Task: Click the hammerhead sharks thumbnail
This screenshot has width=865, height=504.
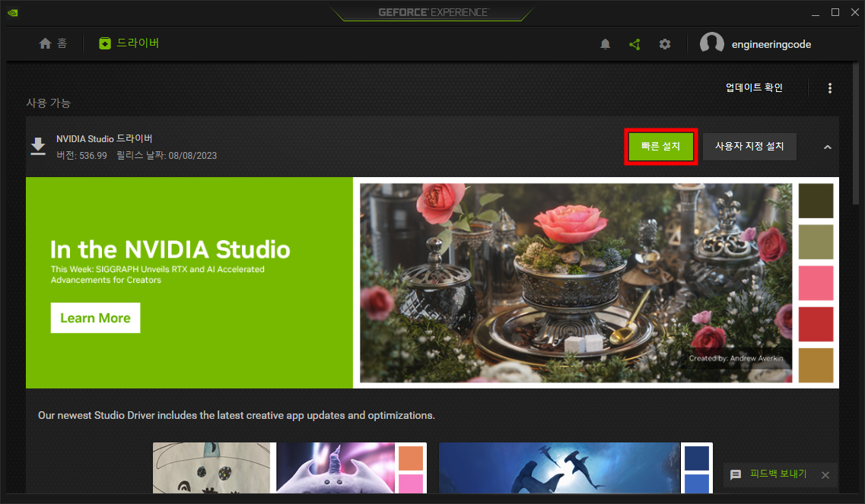Action: (x=559, y=468)
